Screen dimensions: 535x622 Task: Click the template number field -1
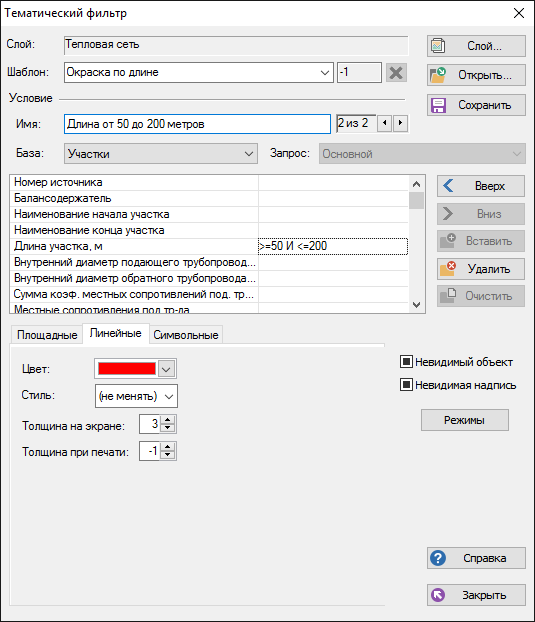tap(359, 72)
